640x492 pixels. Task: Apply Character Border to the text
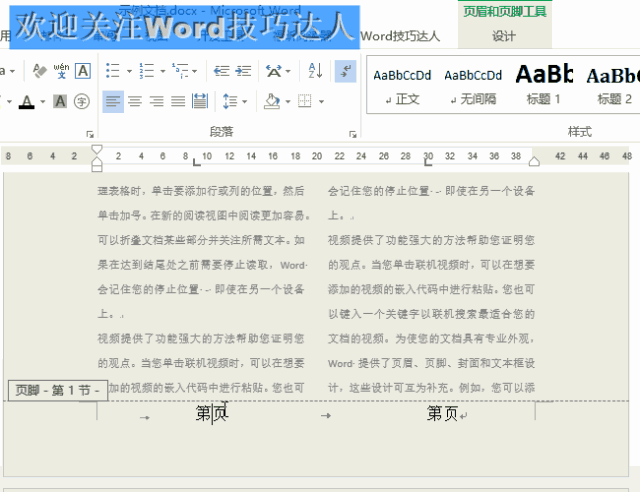83,71
